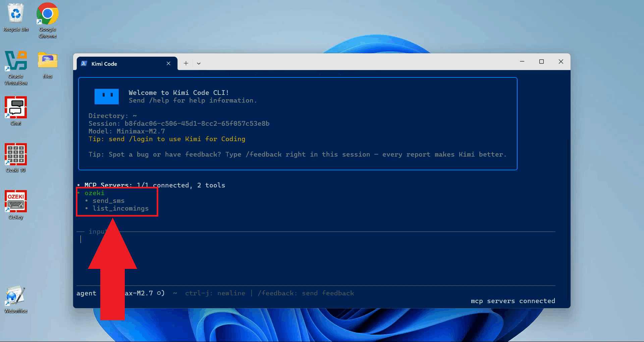Click '/feedback: send feedback' hint in status bar
This screenshot has width=644, height=342.
tap(306, 293)
